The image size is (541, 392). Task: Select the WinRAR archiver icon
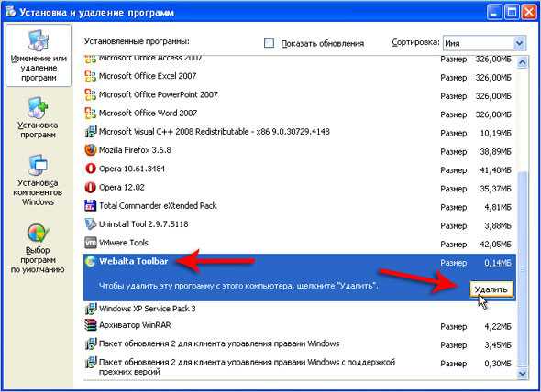point(91,325)
